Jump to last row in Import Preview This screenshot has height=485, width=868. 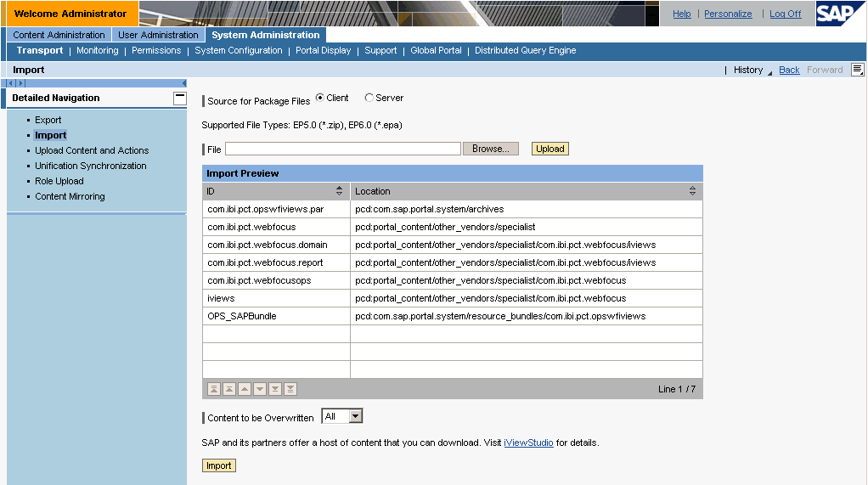tap(290, 389)
